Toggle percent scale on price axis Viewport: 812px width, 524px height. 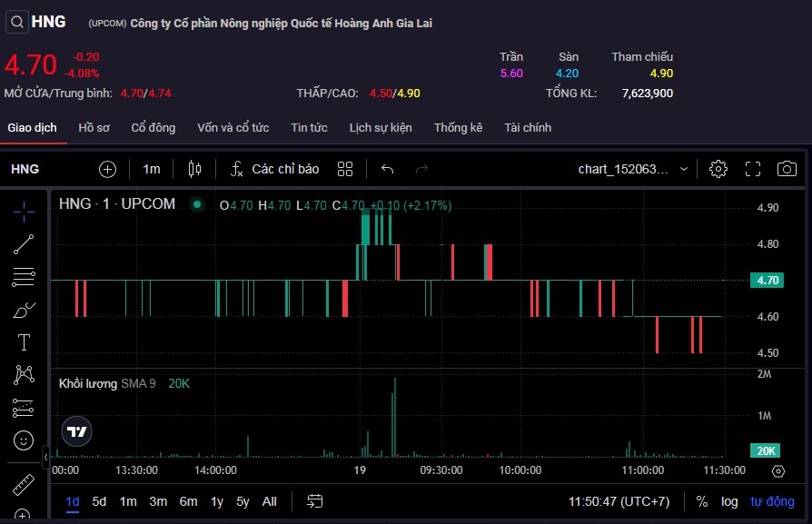coord(702,501)
